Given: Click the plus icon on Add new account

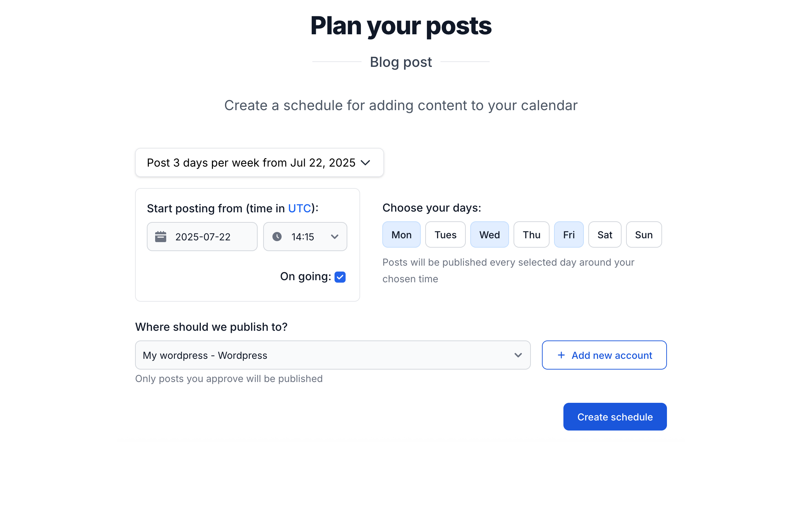Looking at the screenshot, I should (561, 355).
